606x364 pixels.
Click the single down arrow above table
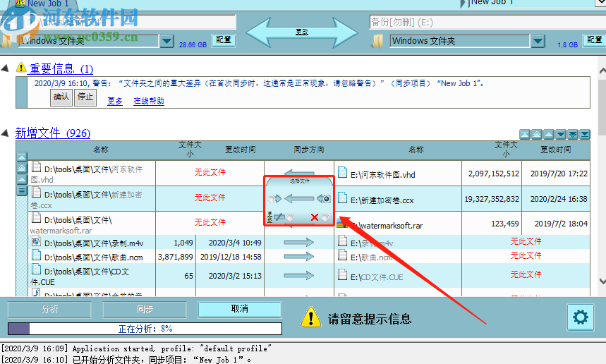[x=561, y=135]
